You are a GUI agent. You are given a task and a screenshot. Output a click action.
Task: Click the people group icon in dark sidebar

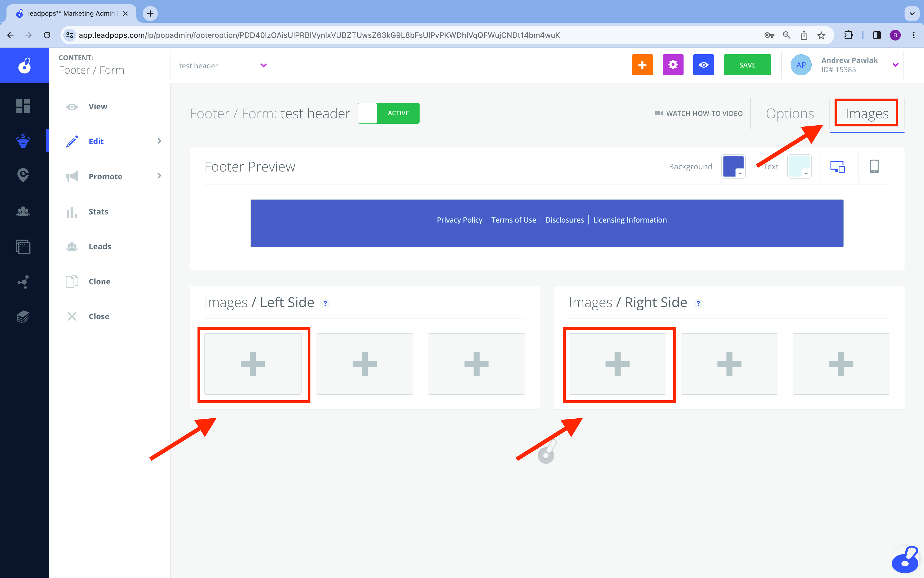[x=23, y=211]
